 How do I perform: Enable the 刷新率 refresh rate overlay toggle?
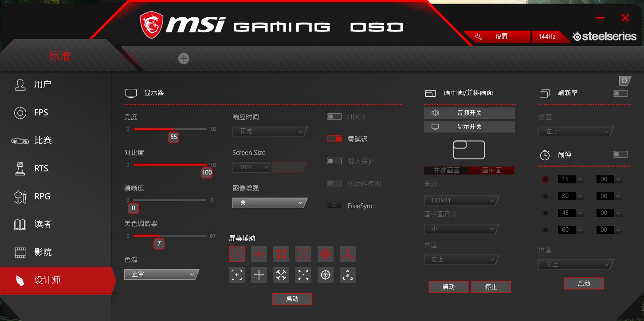tap(620, 93)
